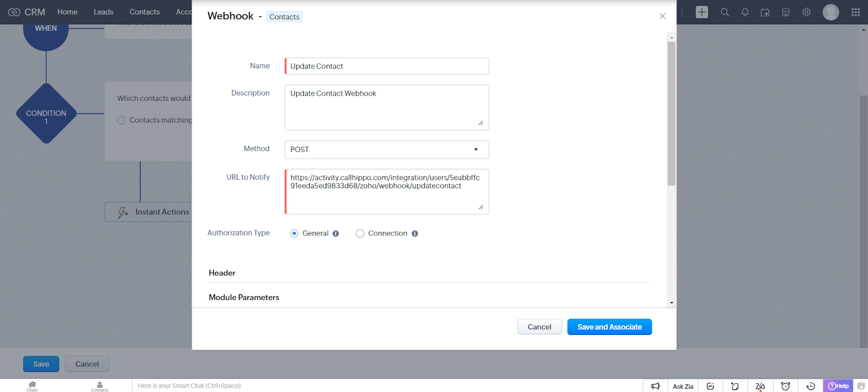Open the Zia handwriting icon in bottom bar
868x392 pixels.
(x=760, y=386)
